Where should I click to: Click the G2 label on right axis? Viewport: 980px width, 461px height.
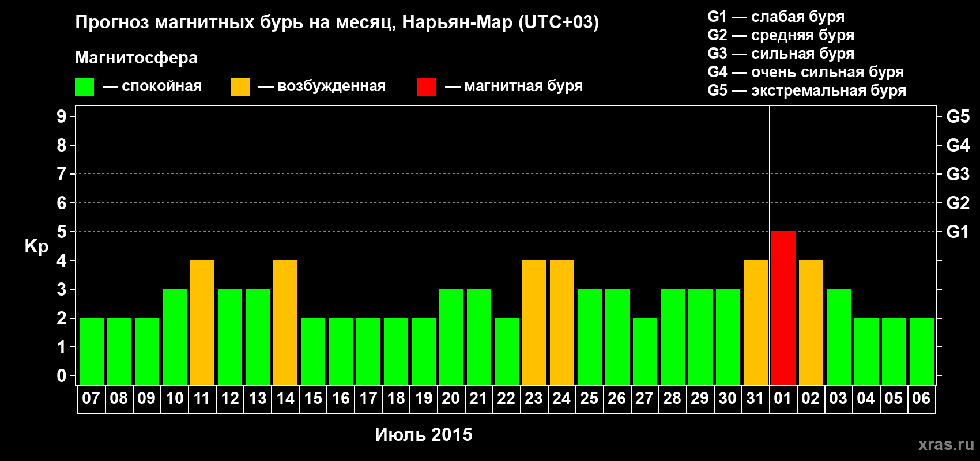pos(958,203)
